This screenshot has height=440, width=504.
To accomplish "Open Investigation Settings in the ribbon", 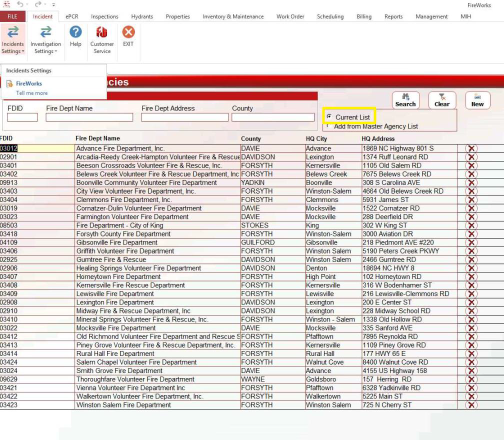I will click(x=45, y=40).
